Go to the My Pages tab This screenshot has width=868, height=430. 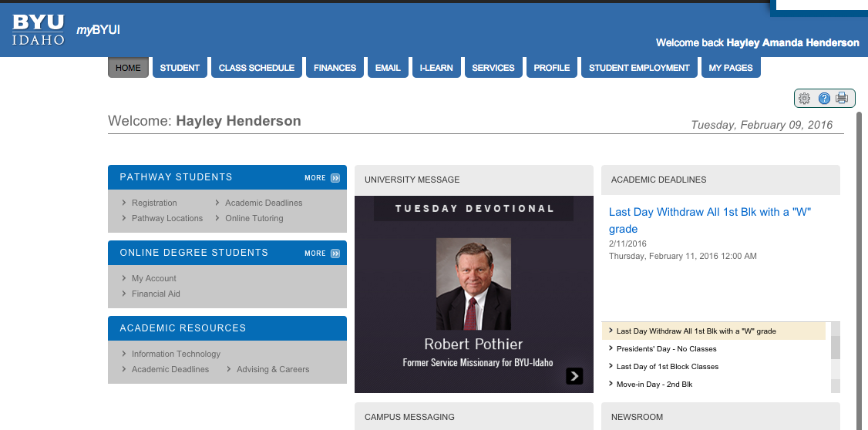pyautogui.click(x=731, y=68)
